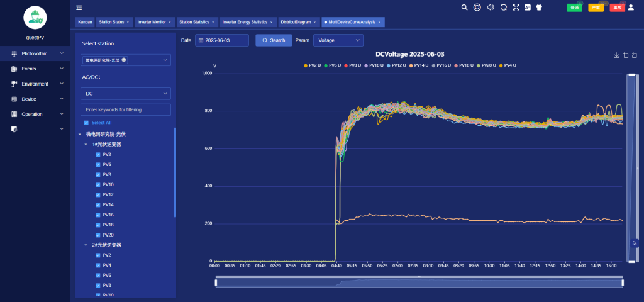The image size is (644, 302).
Task: Activate chart area zoom tool icon
Action: 626,55
